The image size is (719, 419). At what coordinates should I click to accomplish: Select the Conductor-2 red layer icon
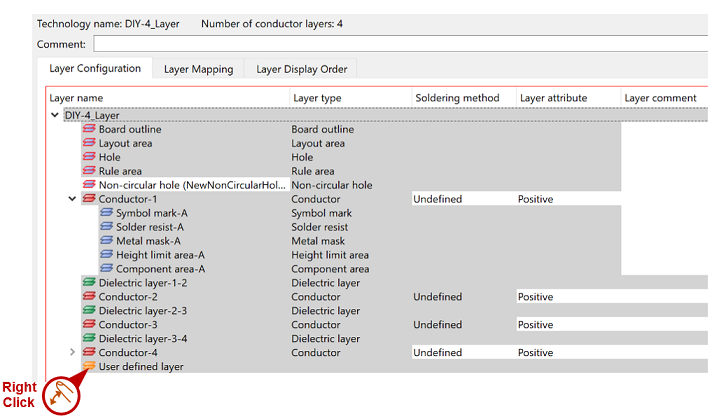click(x=89, y=297)
